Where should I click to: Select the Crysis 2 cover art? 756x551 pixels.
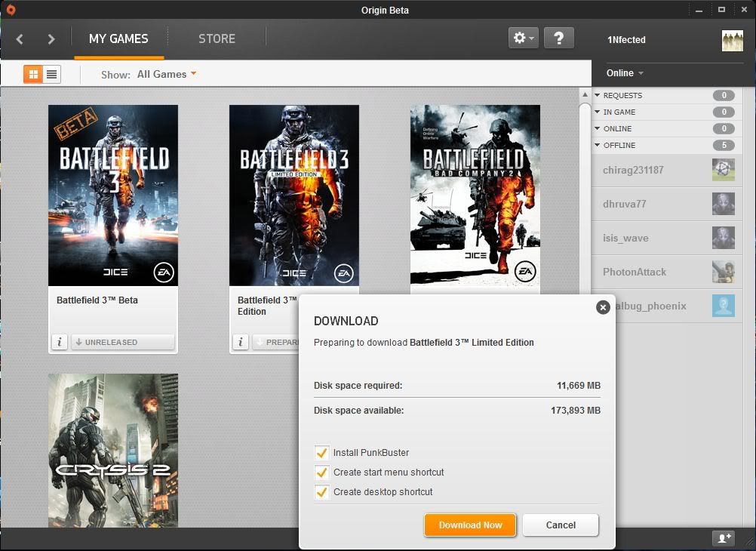tap(113, 450)
